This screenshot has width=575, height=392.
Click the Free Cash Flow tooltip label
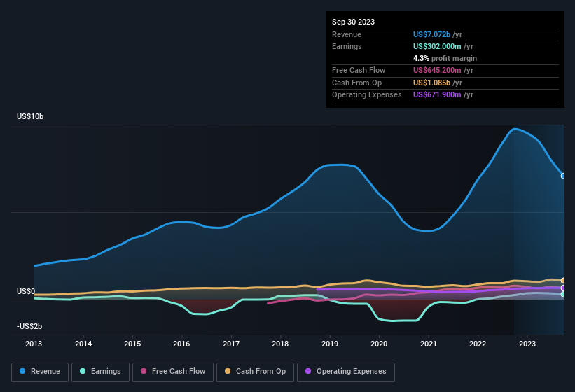(359, 70)
